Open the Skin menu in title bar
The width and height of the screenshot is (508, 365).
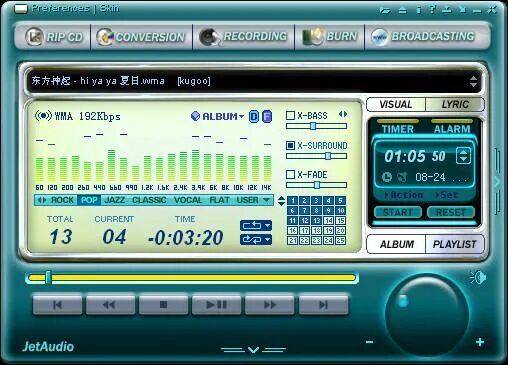[x=109, y=8]
